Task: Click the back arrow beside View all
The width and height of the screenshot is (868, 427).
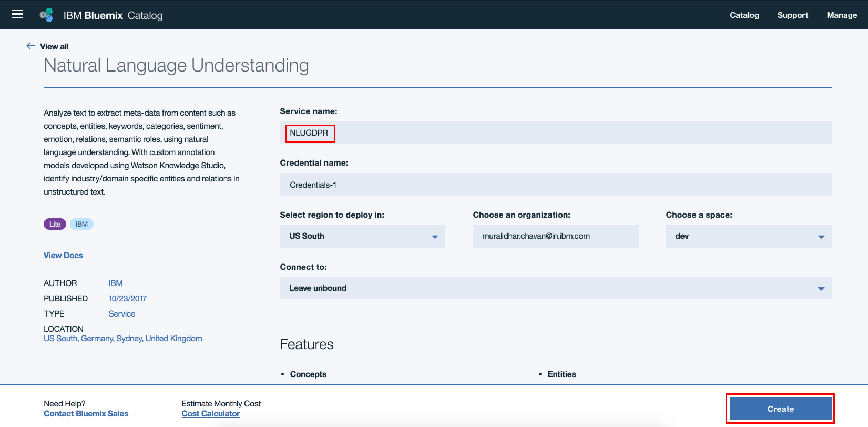Action: tap(30, 46)
